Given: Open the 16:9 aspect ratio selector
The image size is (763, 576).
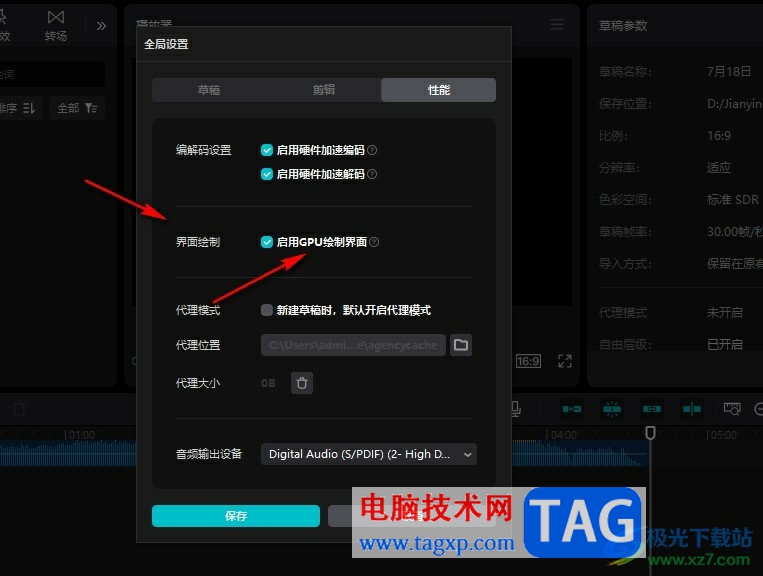Looking at the screenshot, I should (528, 361).
